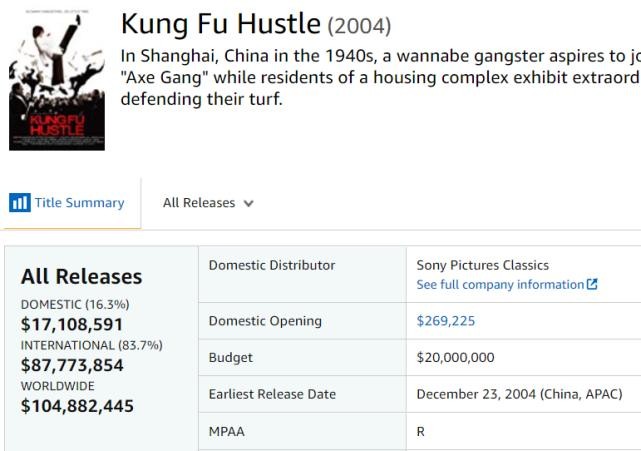Click the Domestic Distributor row label

(x=271, y=265)
